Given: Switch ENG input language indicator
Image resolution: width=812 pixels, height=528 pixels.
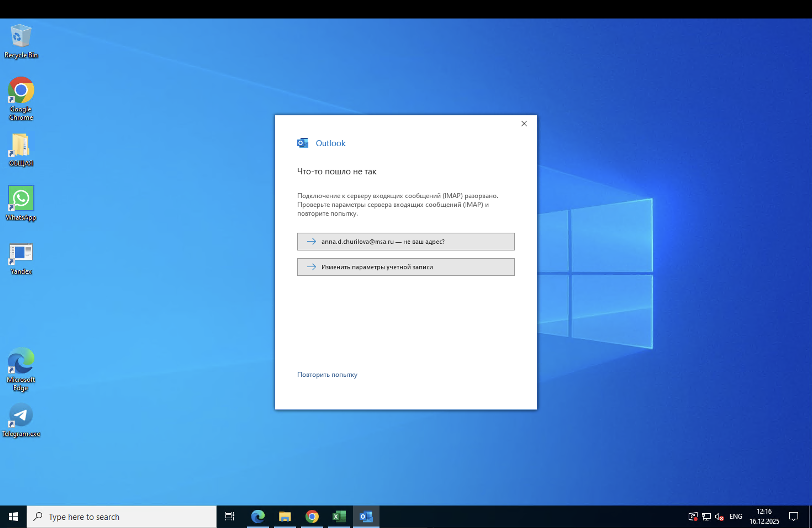Looking at the screenshot, I should click(x=735, y=516).
